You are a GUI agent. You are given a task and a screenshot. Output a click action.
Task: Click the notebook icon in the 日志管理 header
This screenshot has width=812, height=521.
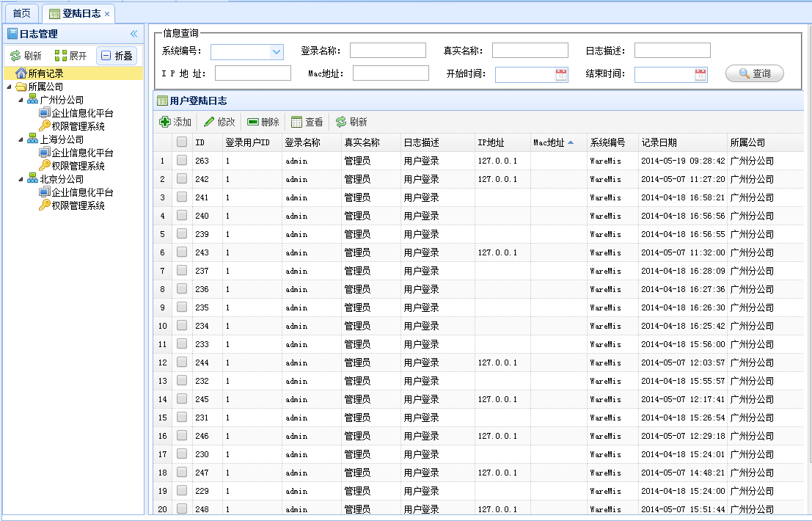click(12, 34)
